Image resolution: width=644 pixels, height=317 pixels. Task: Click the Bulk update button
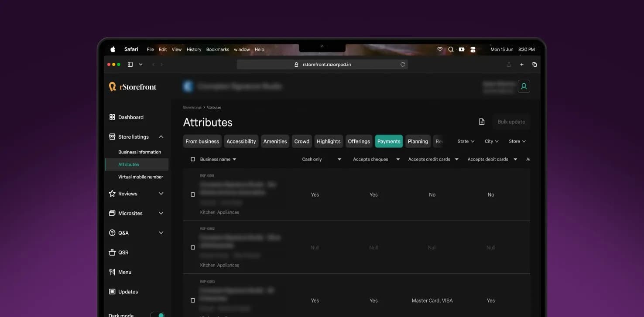(511, 122)
